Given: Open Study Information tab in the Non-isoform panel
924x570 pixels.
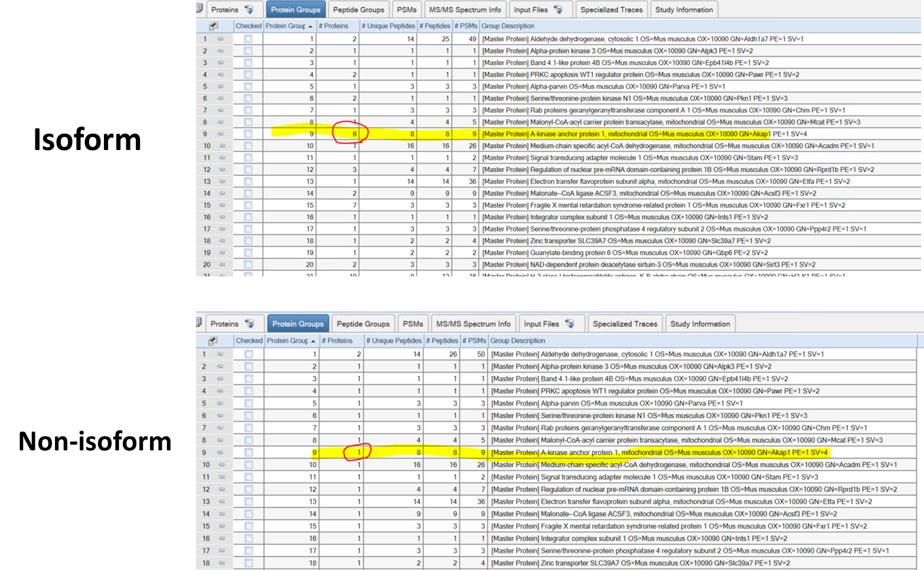Looking at the screenshot, I should point(700,324).
